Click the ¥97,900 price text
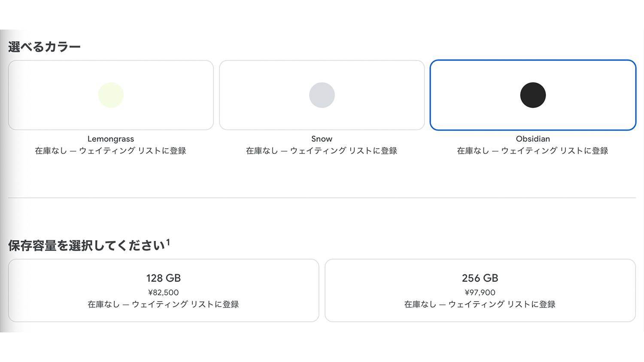The image size is (644, 362). click(480, 293)
